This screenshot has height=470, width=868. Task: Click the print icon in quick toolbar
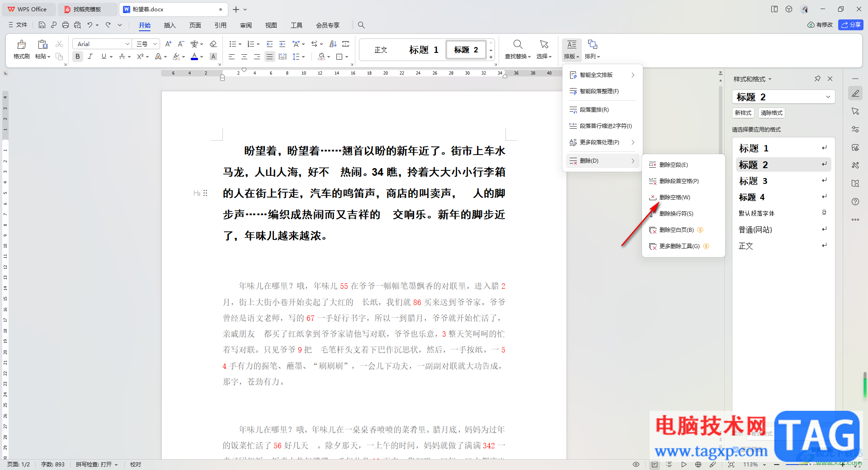pos(66,25)
